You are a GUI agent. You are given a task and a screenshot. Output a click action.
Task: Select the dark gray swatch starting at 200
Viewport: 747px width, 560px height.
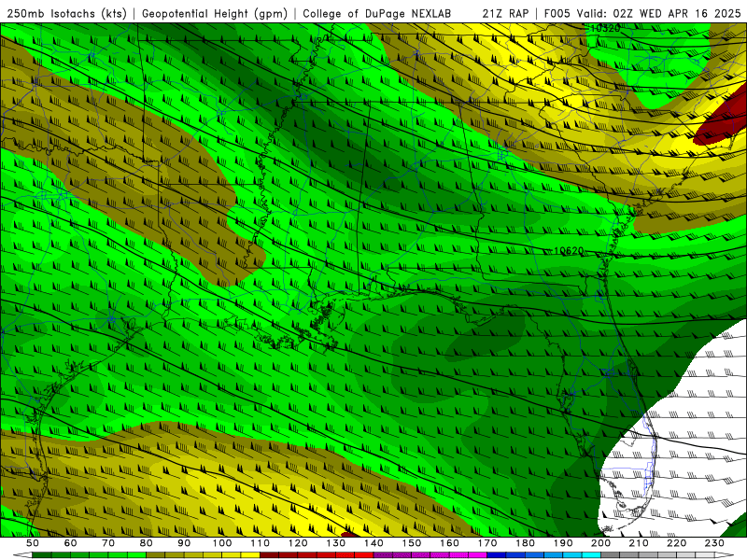pyautogui.click(x=611, y=555)
